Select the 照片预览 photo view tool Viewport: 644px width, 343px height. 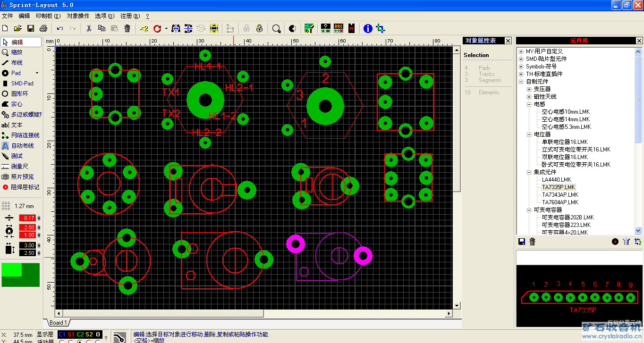tap(22, 177)
